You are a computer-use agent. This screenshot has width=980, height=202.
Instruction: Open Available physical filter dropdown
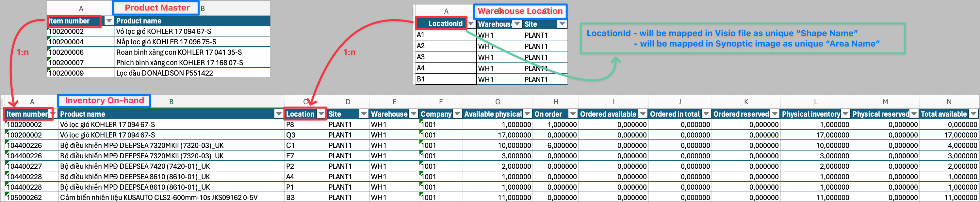[527, 114]
